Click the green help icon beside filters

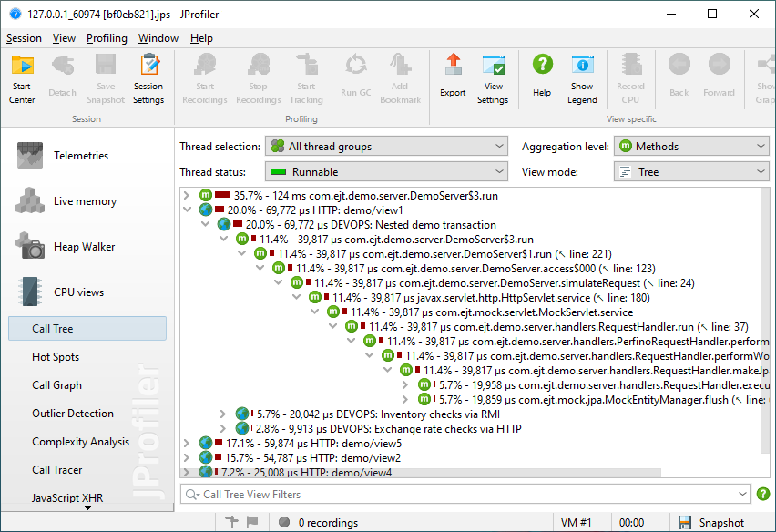tap(763, 494)
